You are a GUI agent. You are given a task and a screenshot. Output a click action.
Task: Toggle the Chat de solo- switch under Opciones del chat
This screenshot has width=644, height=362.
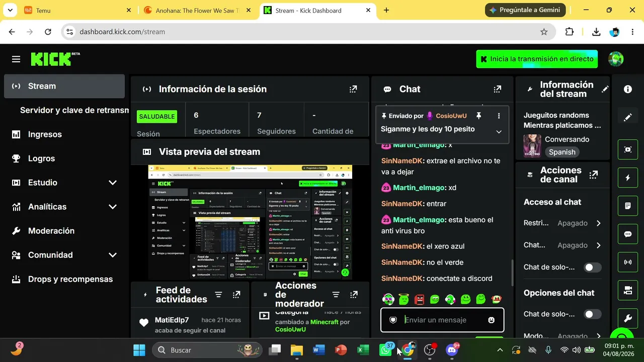coord(592,314)
